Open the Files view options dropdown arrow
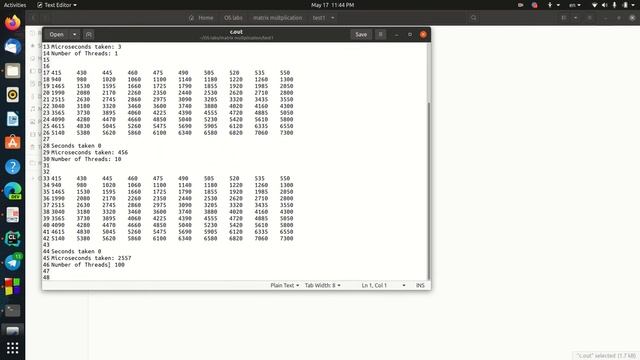The image size is (640, 360). tap(576, 18)
